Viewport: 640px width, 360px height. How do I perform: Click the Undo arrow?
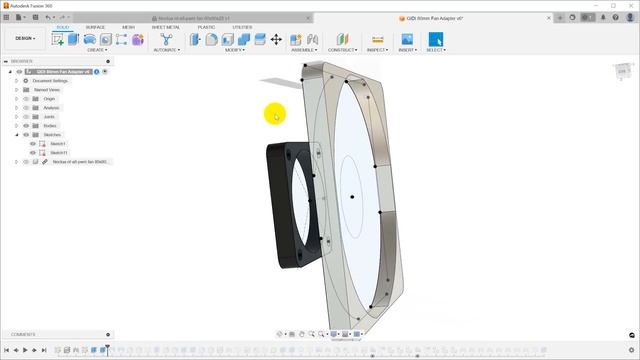(48, 17)
